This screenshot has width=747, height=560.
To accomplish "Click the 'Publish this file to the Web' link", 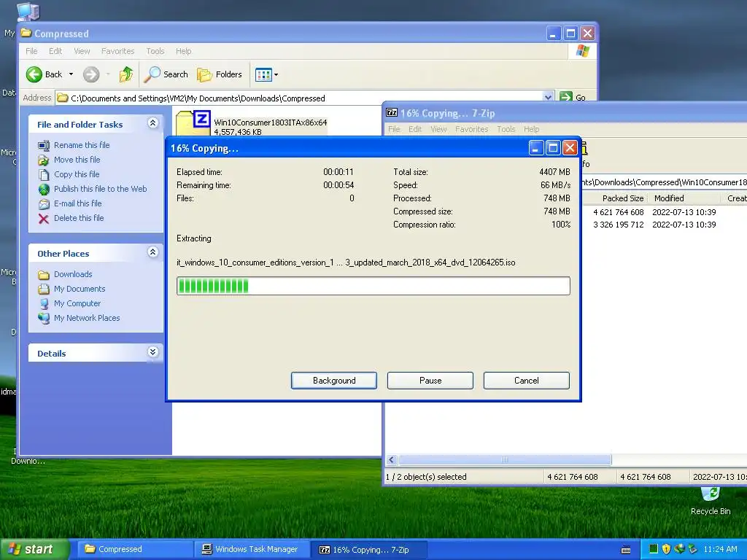I will pyautogui.click(x=100, y=189).
